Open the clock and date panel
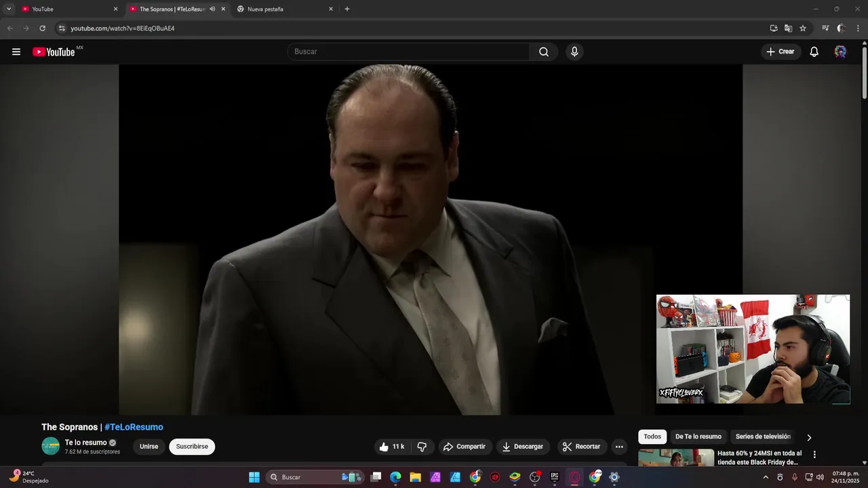 pos(846,477)
